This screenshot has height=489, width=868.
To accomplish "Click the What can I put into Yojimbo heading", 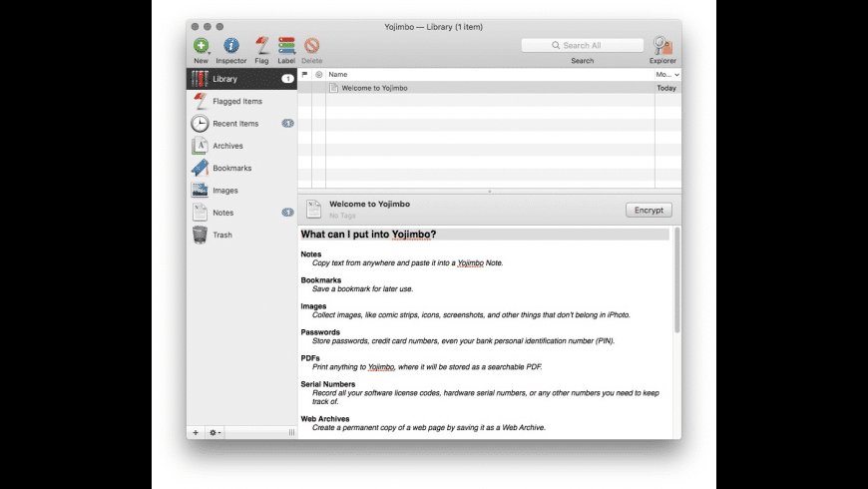I will pos(369,235).
